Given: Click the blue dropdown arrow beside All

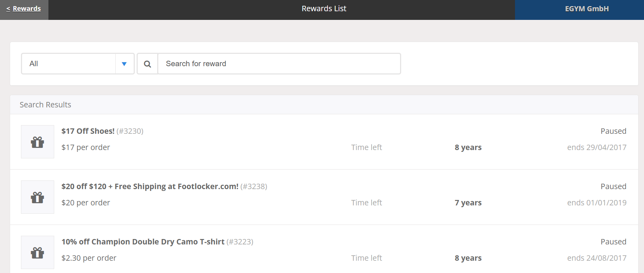Looking at the screenshot, I should 124,64.
